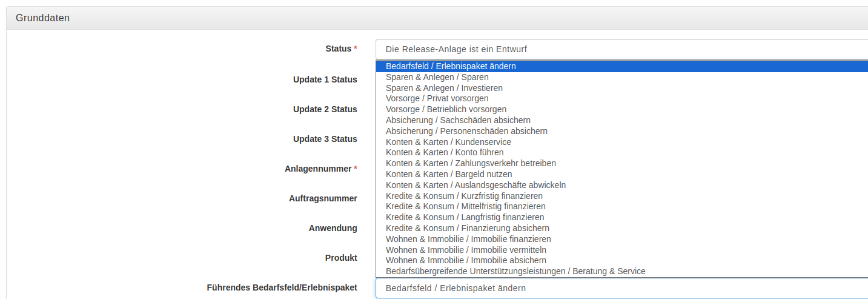Select Bedarfsübergreifende Unterstützungsleistungen / Beratung & Service

tap(621, 271)
